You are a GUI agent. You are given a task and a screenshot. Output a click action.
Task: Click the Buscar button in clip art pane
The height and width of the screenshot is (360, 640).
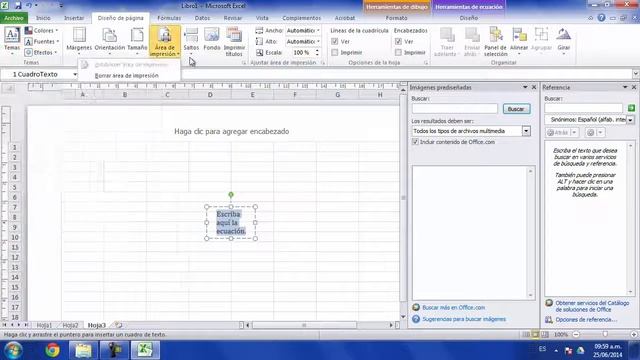516,109
